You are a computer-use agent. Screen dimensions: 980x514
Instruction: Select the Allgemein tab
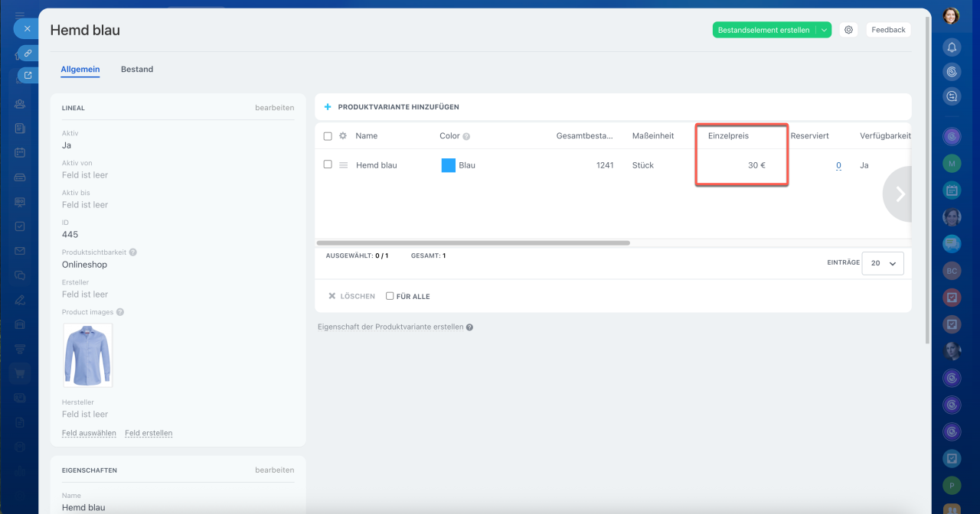click(80, 69)
